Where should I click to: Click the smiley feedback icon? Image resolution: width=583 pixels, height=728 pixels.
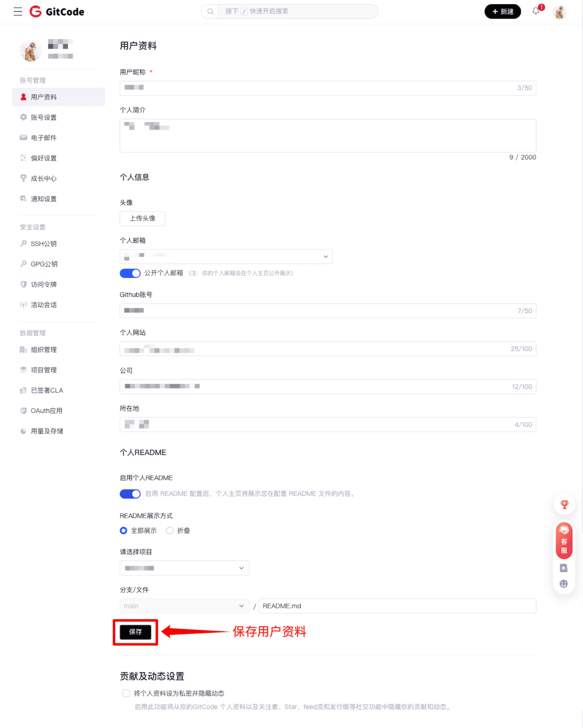[x=563, y=584]
